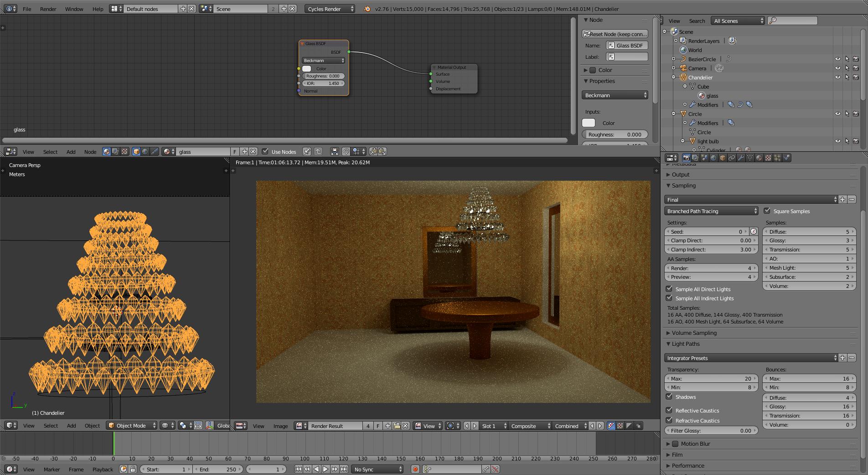
Task: Uncheck Sample All Indirect Lights
Action: [669, 298]
